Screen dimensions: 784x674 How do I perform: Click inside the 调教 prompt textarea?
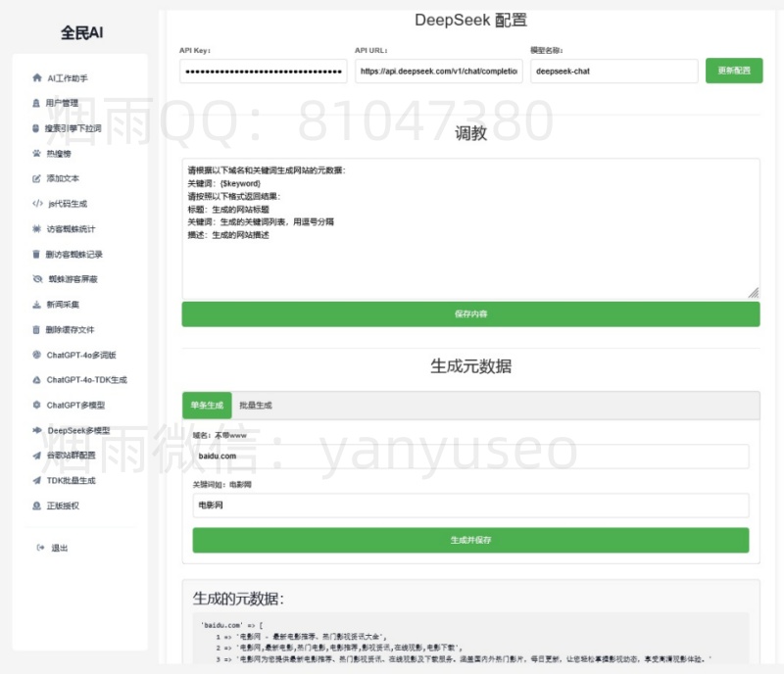470,229
